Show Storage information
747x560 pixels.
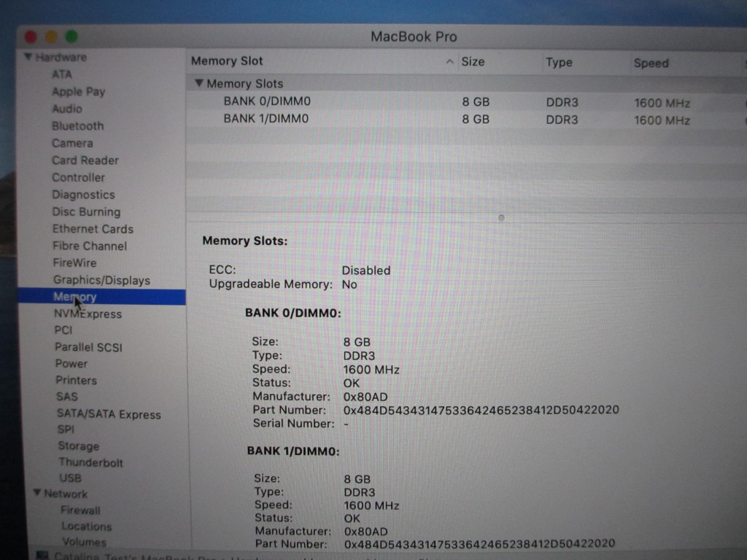coord(79,446)
